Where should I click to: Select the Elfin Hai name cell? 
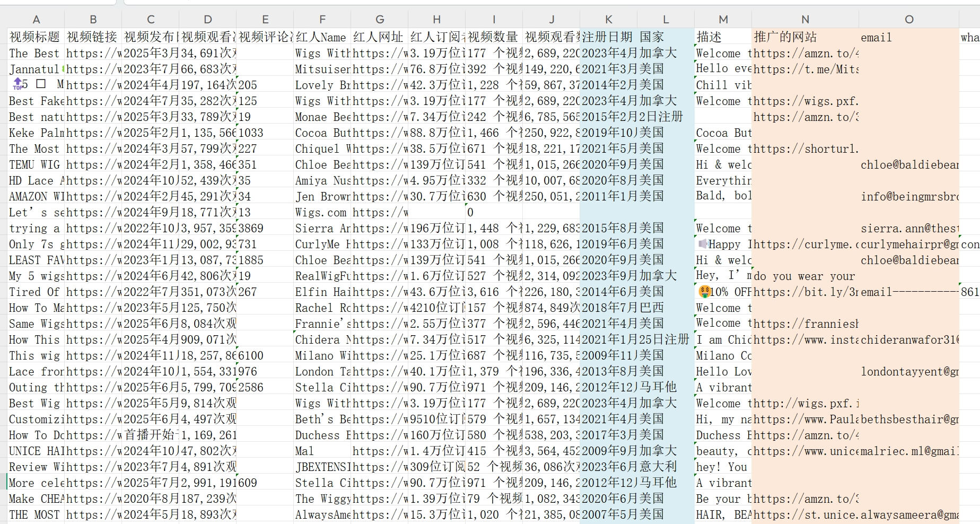pyautogui.click(x=322, y=292)
